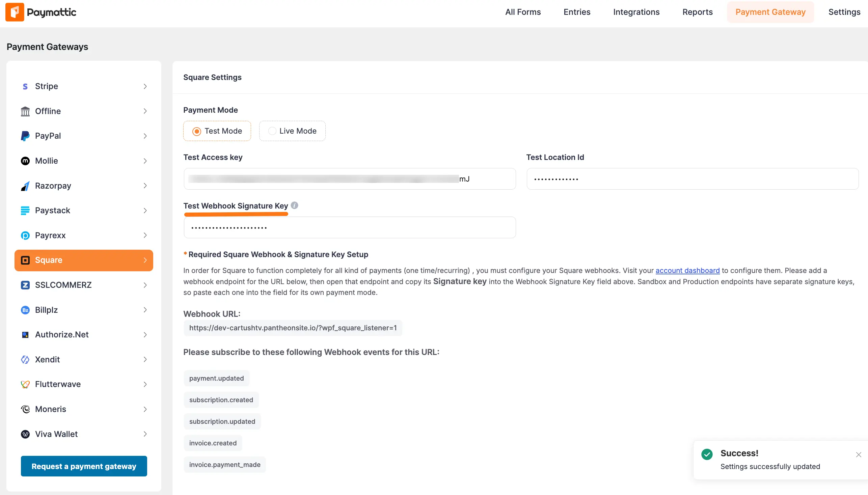Viewport: 868px width, 495px height.
Task: Click the payment.updated event tag
Action: click(216, 378)
